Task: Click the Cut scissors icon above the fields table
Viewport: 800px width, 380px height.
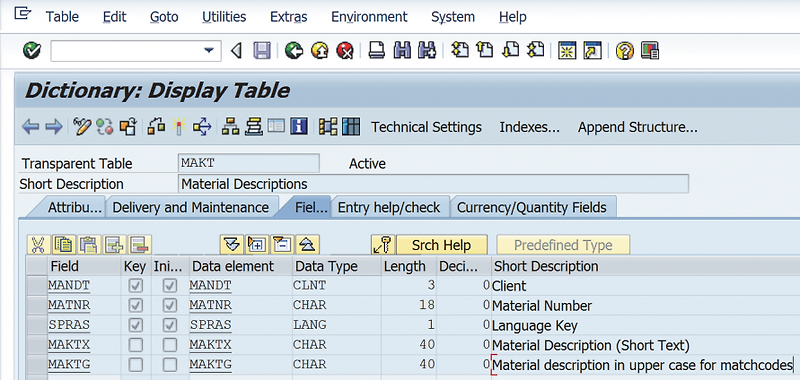Action: pos(38,245)
